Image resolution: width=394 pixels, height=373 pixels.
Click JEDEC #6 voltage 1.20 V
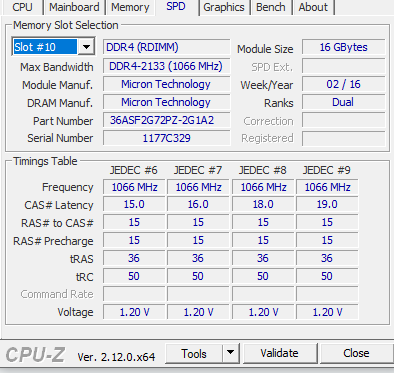(134, 312)
